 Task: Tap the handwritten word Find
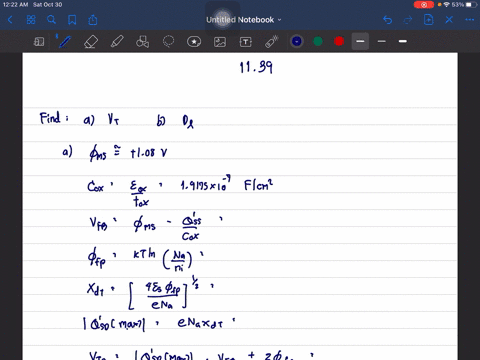click(x=50, y=118)
